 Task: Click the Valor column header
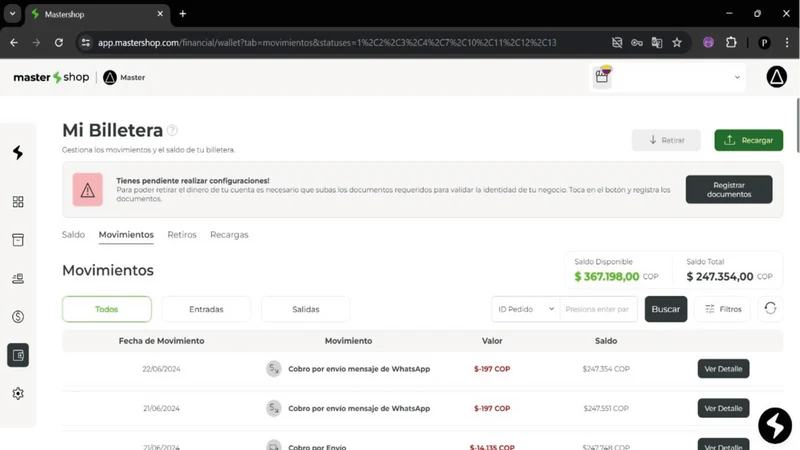coord(492,341)
